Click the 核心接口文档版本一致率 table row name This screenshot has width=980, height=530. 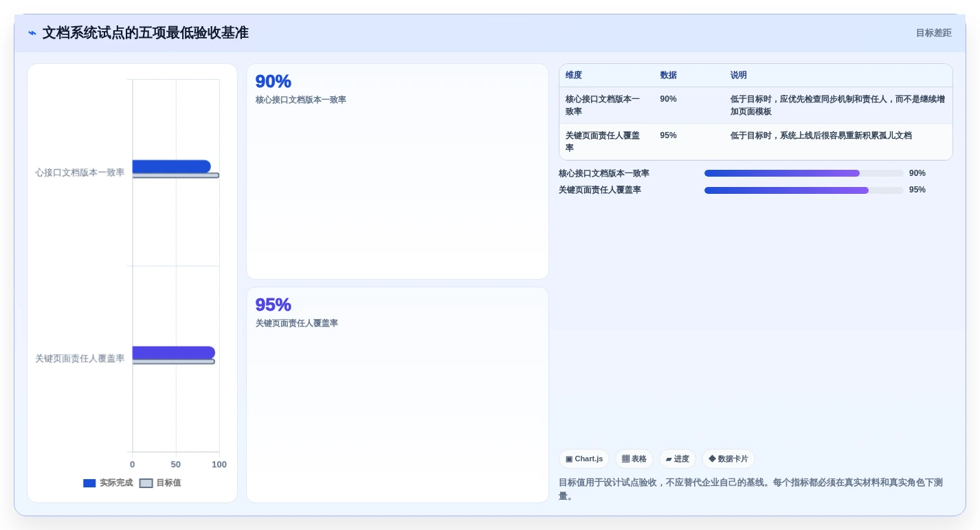pos(603,105)
